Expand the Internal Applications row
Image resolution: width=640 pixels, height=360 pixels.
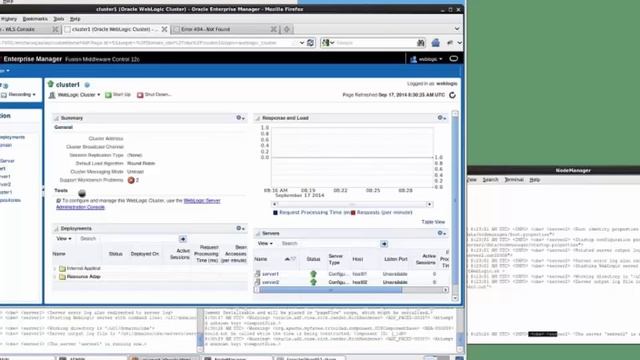coord(55,269)
